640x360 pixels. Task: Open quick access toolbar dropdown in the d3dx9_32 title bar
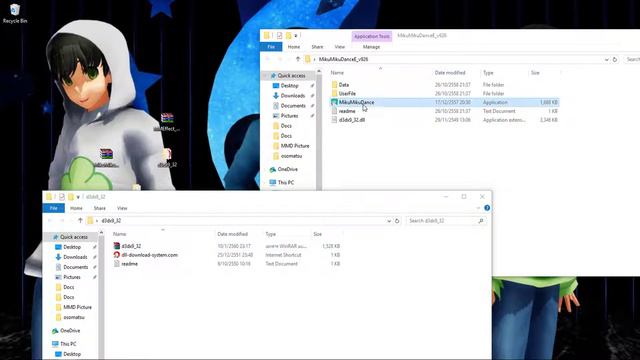tap(78, 197)
